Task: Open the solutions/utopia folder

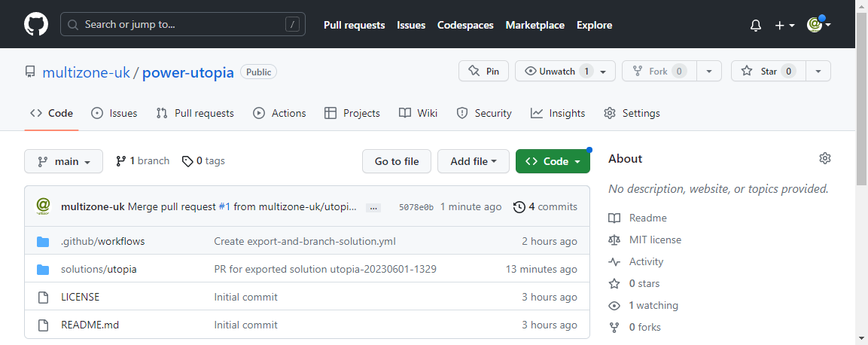Action: pyautogui.click(x=99, y=269)
